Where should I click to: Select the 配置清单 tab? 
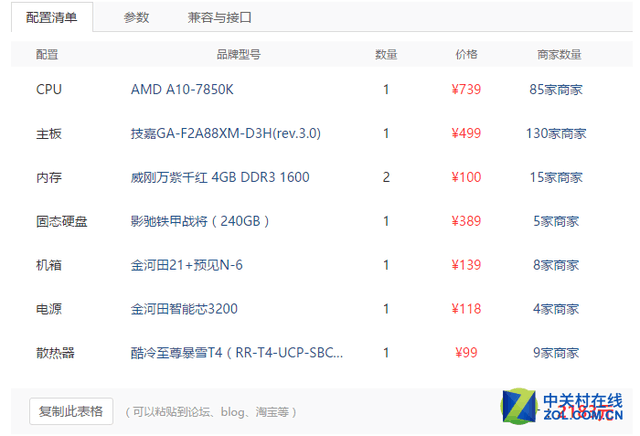[52, 17]
